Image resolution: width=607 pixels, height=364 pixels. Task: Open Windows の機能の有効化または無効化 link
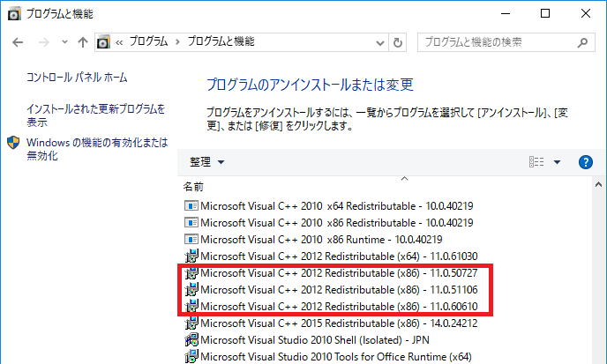coord(97,149)
